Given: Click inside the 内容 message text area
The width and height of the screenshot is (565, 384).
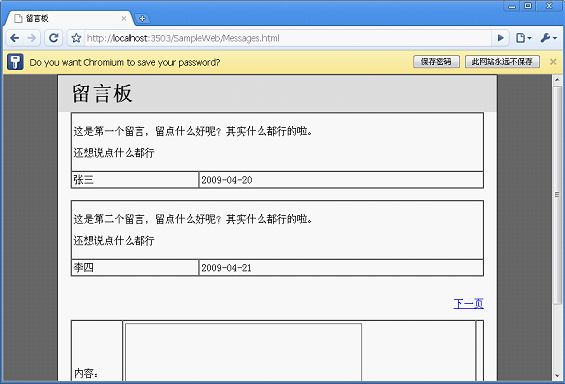Looking at the screenshot, I should click(x=243, y=352).
